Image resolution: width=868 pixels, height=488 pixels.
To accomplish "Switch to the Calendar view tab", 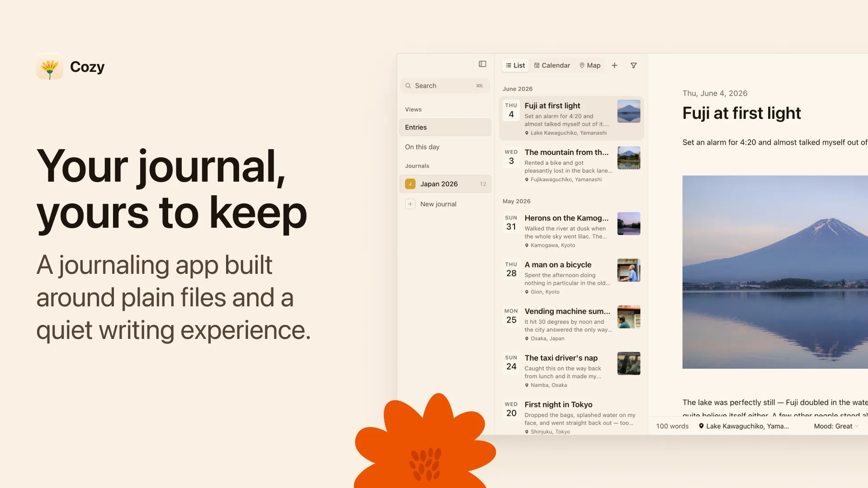I will pyautogui.click(x=552, y=66).
